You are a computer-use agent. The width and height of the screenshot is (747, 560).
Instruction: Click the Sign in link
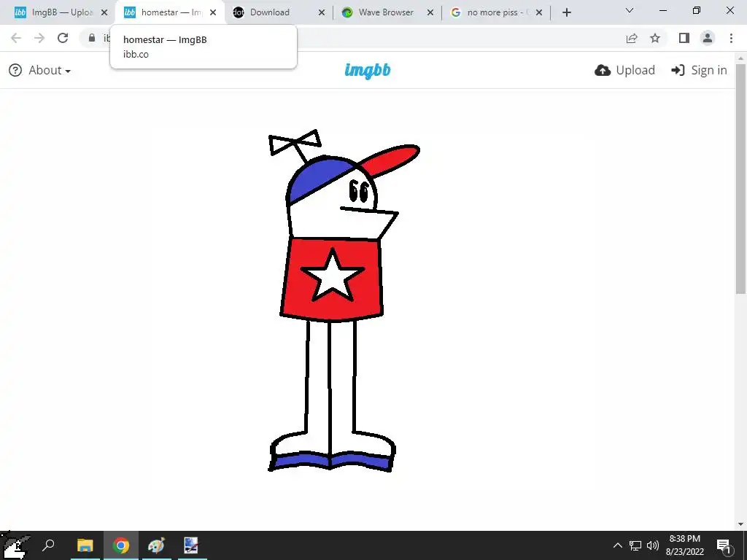(699, 70)
